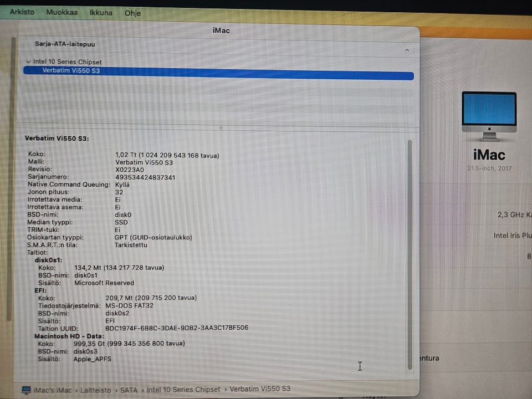This screenshot has height=399, width=532.
Task: Toggle sort arrow in the device tree header
Action: pyautogui.click(x=407, y=50)
